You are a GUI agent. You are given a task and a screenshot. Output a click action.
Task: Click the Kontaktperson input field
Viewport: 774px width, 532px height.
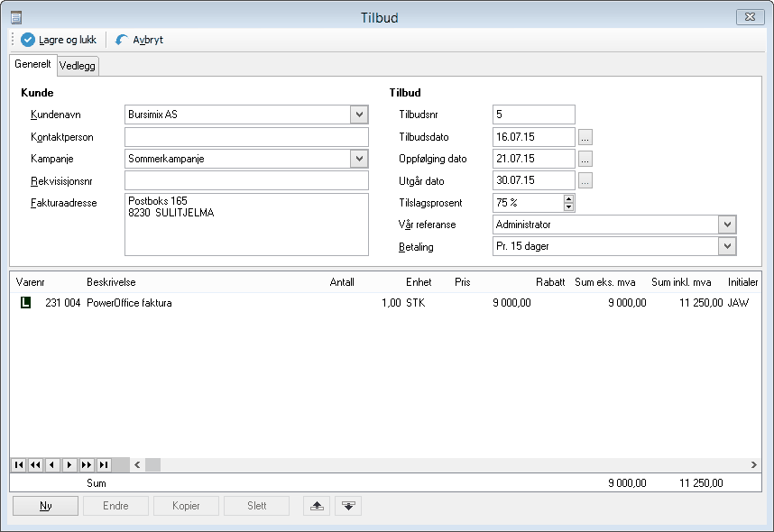[x=246, y=137]
